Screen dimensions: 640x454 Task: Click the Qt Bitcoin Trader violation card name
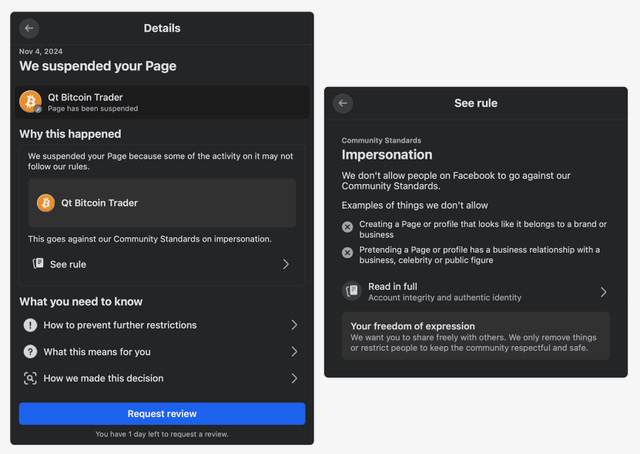point(99,203)
